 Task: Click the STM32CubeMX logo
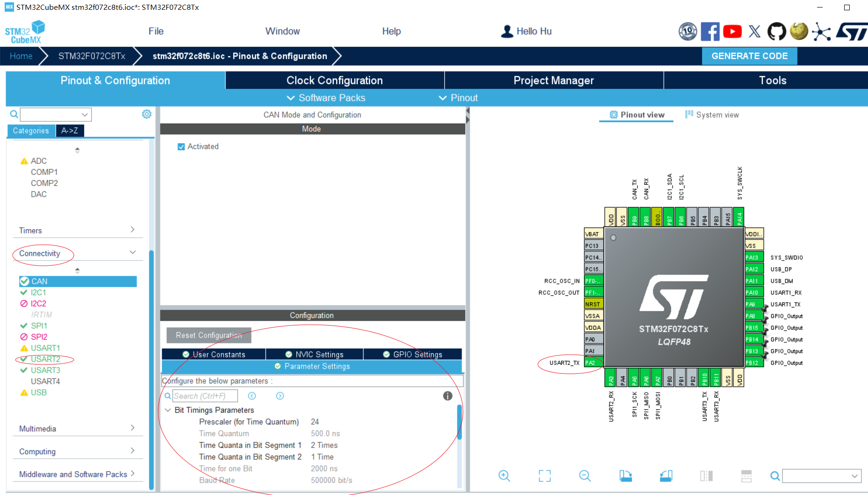[25, 32]
